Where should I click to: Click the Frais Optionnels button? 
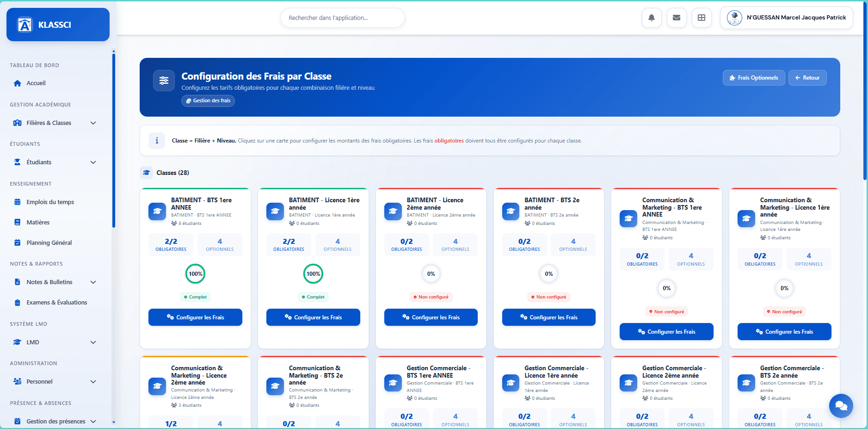click(753, 78)
